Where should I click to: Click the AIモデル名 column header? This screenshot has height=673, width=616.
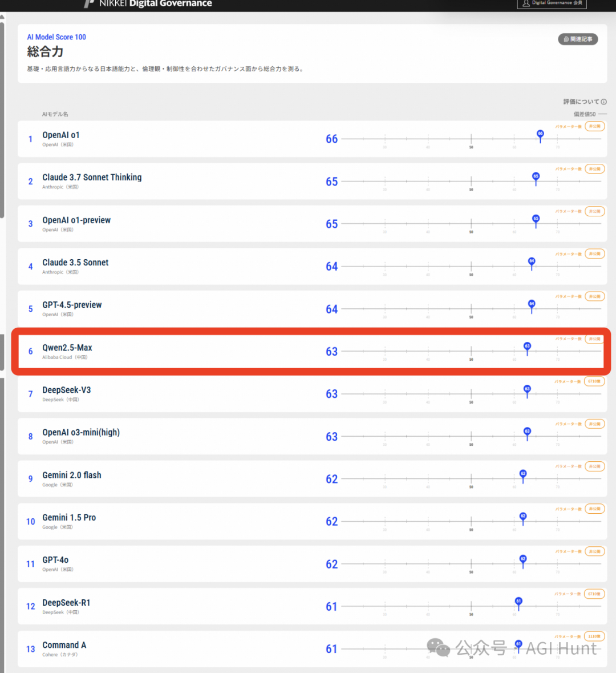55,114
